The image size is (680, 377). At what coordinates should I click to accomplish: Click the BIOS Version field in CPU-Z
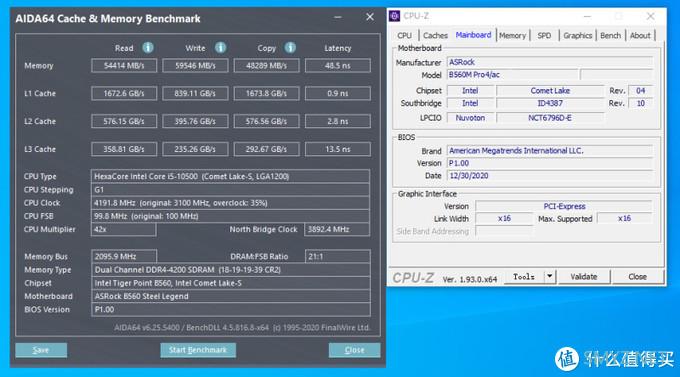point(549,163)
